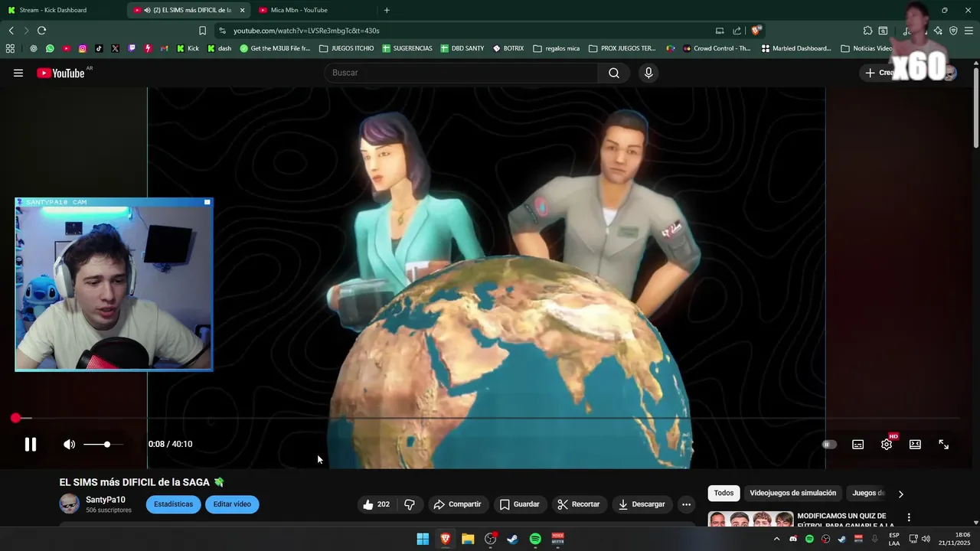Click the Compartir button
Screen dimensions: 980x551
457,504
